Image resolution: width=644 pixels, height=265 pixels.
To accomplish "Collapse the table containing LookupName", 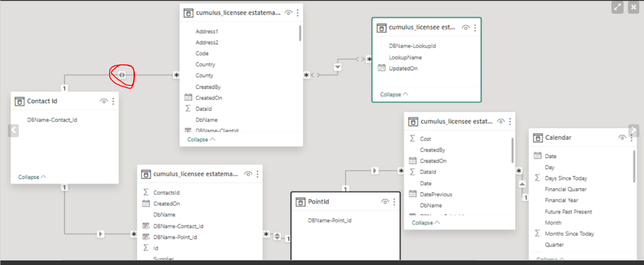I will 394,94.
